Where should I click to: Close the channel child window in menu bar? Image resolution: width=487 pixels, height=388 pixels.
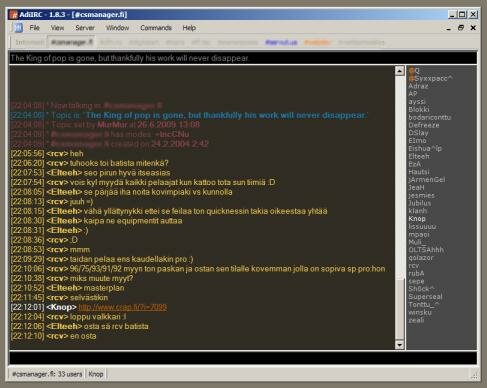click(x=473, y=28)
